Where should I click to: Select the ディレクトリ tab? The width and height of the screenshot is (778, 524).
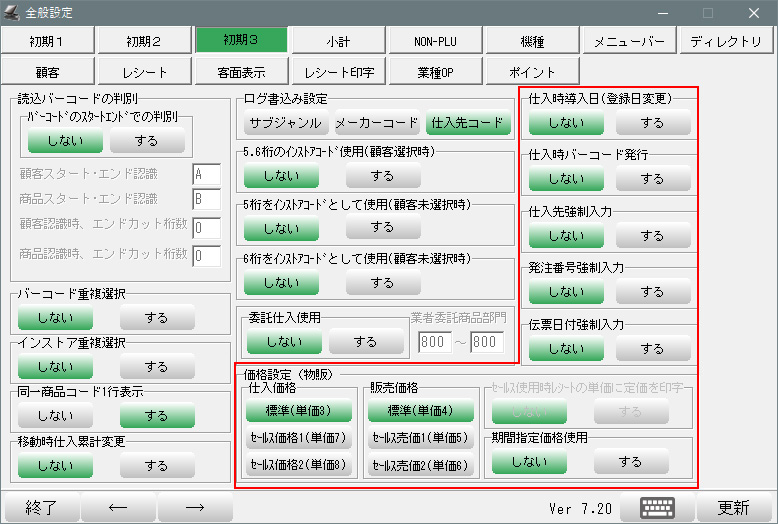(x=726, y=41)
